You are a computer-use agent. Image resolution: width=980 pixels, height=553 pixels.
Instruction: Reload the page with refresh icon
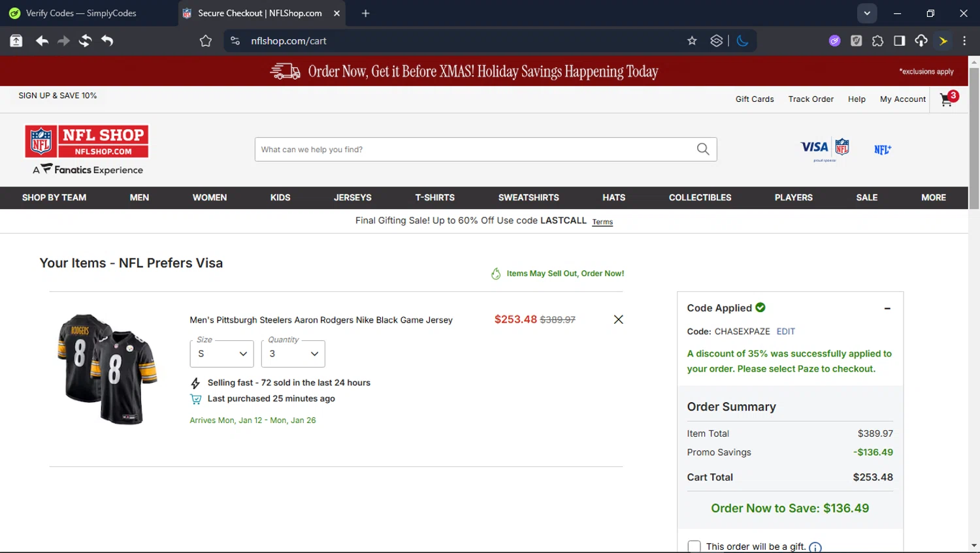[x=85, y=40]
